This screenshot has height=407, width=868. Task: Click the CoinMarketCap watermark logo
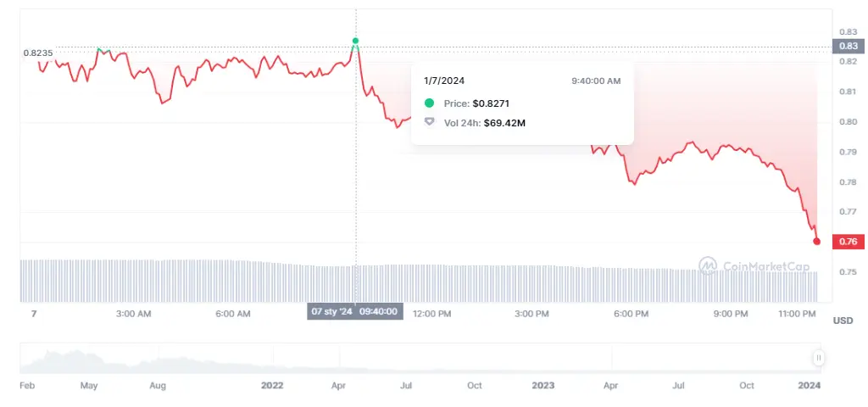(708, 265)
